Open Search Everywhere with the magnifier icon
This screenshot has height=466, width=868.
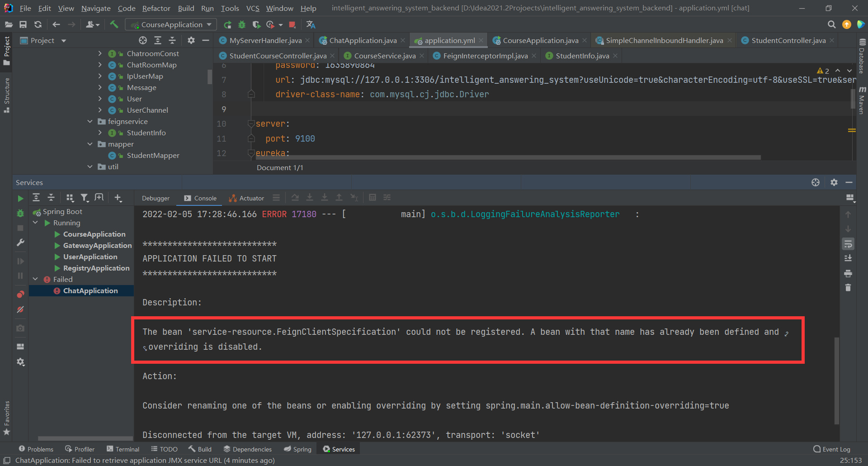point(831,24)
